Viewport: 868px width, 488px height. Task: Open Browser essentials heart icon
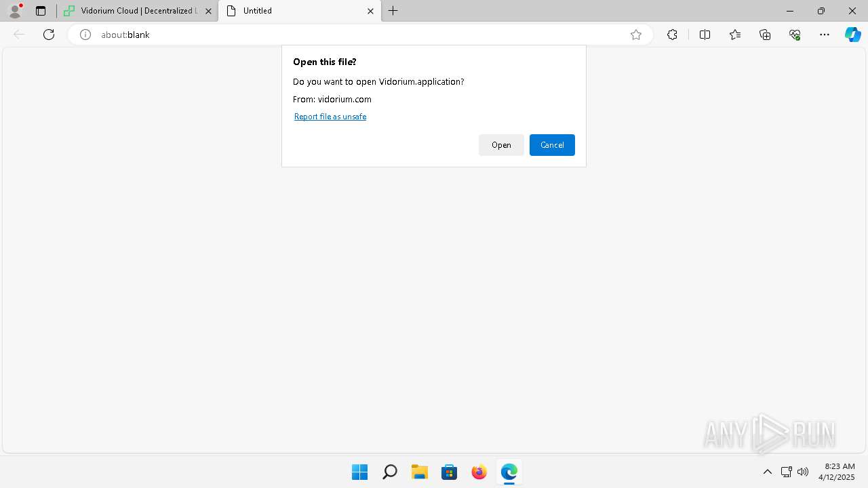[795, 35]
